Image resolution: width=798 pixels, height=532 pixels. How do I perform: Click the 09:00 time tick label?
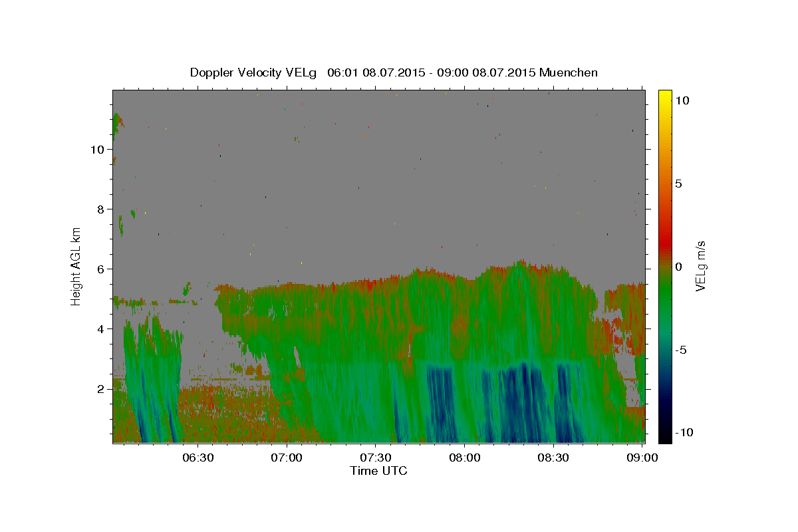(643, 458)
